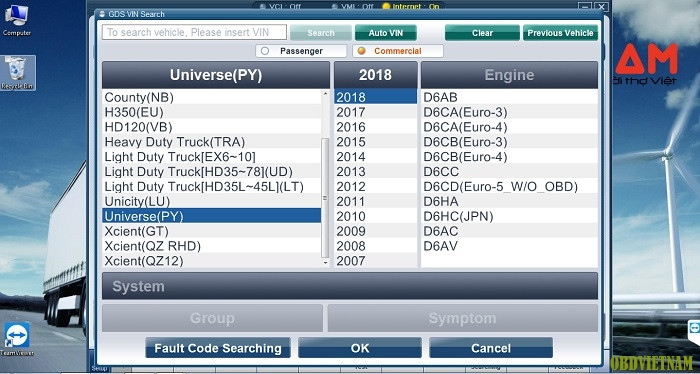Select the D6HA engine

[509, 201]
